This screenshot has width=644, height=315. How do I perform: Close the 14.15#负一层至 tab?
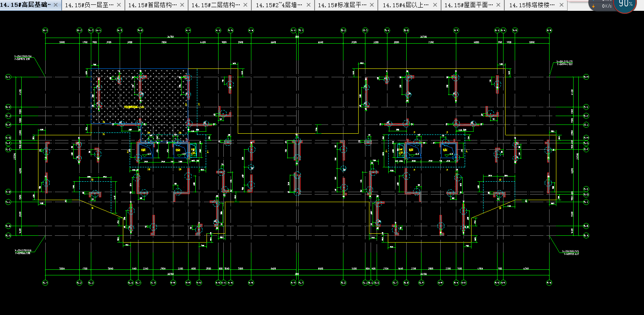coord(119,5)
